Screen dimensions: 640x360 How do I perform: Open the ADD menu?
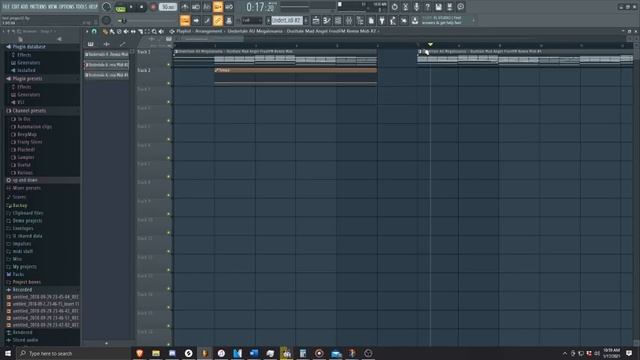tap(24, 7)
